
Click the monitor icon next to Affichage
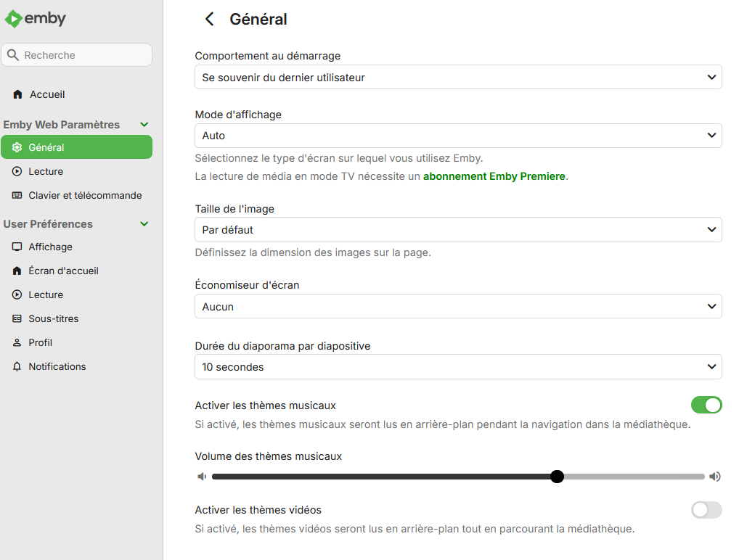coord(17,247)
